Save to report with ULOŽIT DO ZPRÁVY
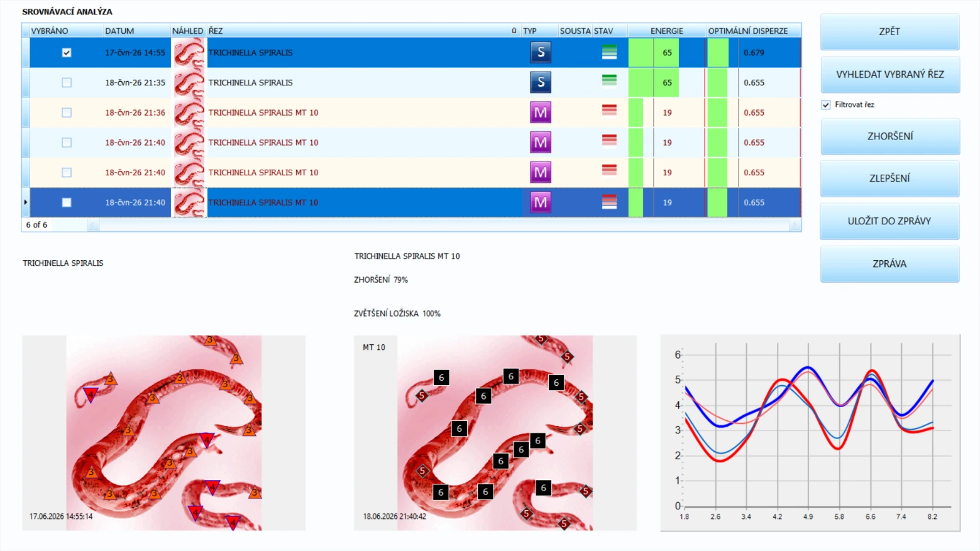 tap(889, 221)
